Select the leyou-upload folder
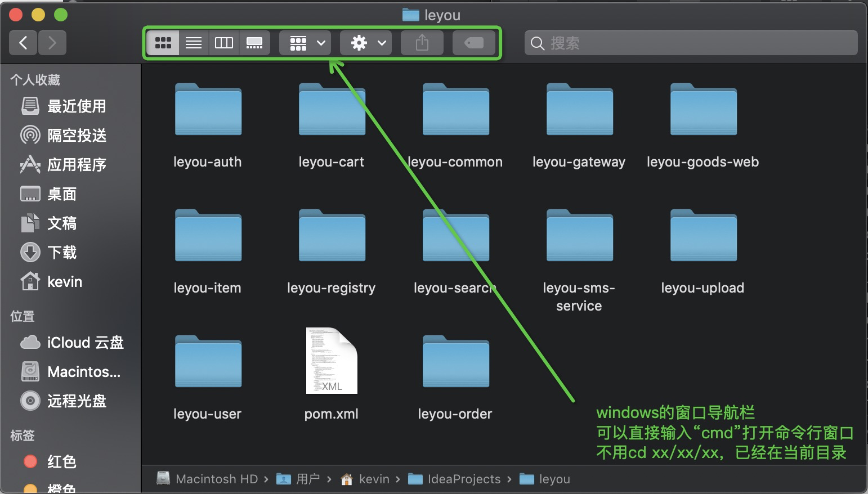Screen dimensions: 868x494 point(704,236)
